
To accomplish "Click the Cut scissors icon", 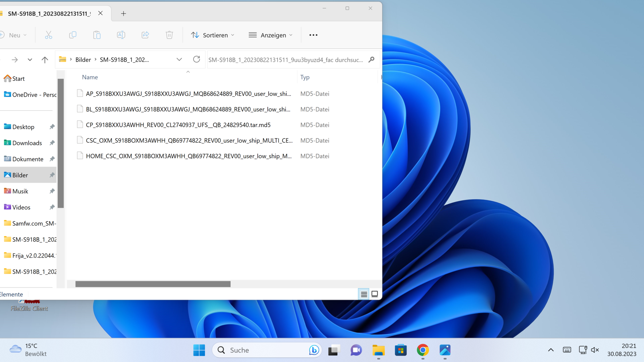I will pyautogui.click(x=49, y=35).
